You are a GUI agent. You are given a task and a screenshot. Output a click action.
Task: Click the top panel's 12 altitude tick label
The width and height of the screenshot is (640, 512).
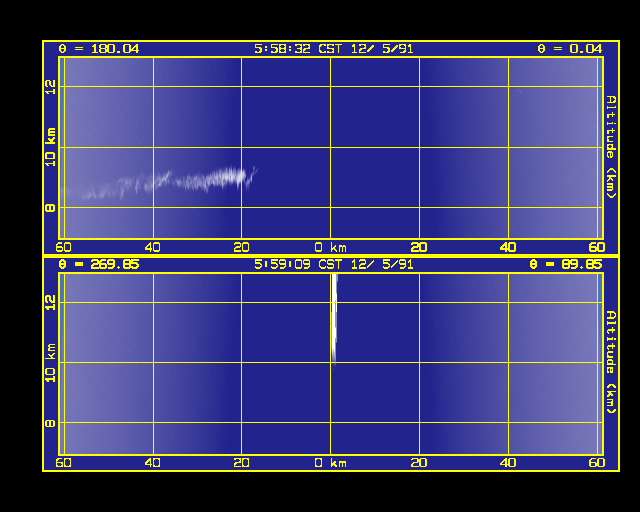click(x=51, y=87)
